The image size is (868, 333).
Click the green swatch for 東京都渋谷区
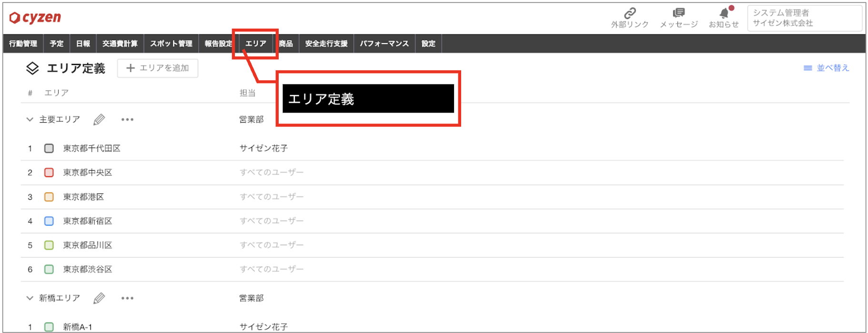(x=49, y=269)
